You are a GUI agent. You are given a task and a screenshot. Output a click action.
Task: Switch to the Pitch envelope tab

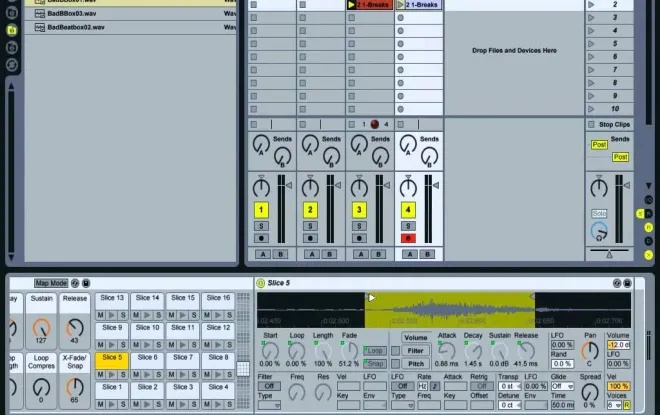point(415,364)
